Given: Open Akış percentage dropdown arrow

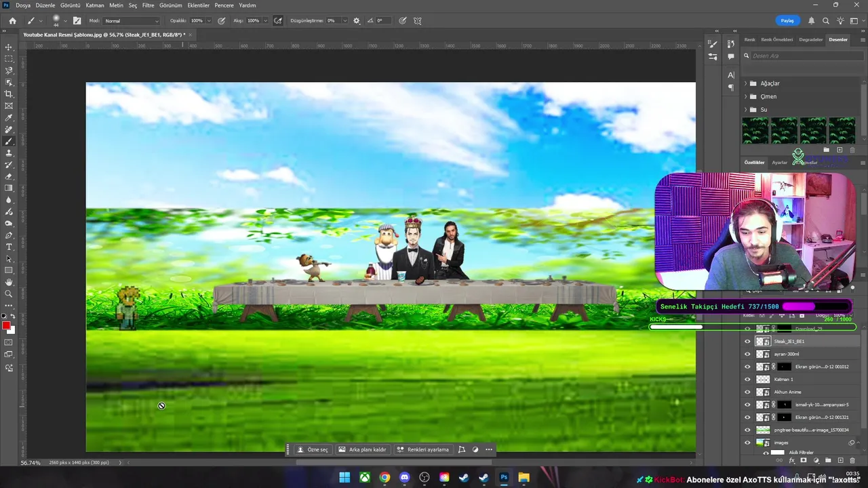Looking at the screenshot, I should tap(265, 20).
